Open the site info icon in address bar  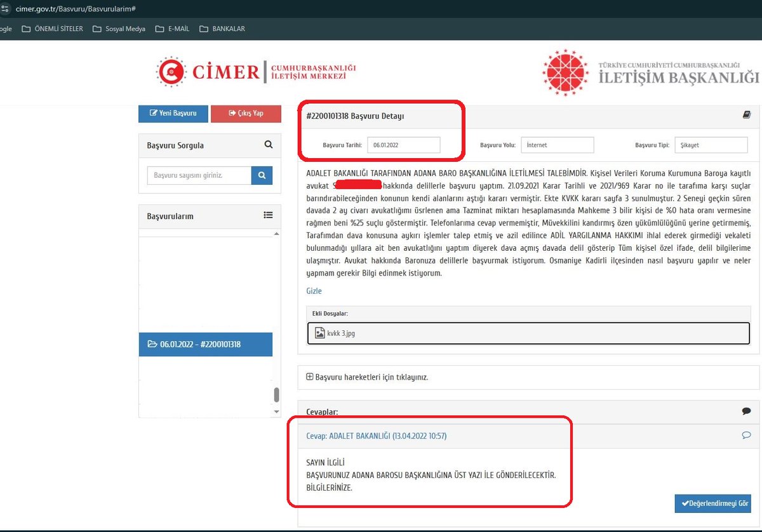tap(4, 9)
